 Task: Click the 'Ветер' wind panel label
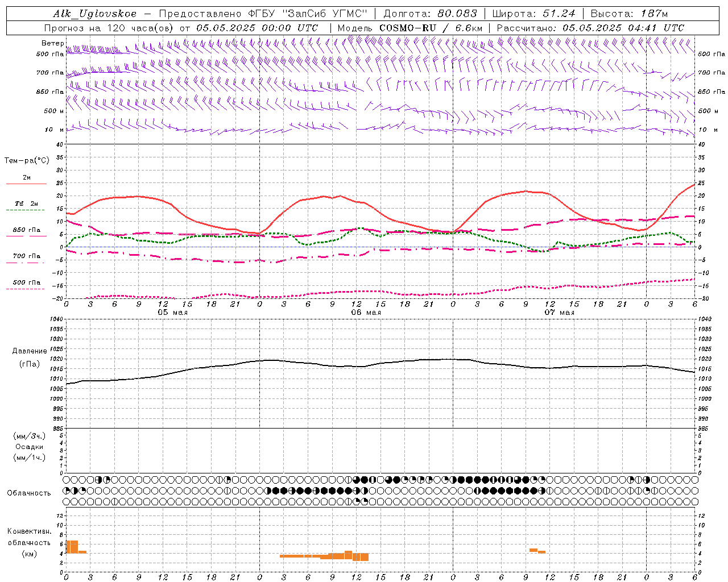(52, 43)
